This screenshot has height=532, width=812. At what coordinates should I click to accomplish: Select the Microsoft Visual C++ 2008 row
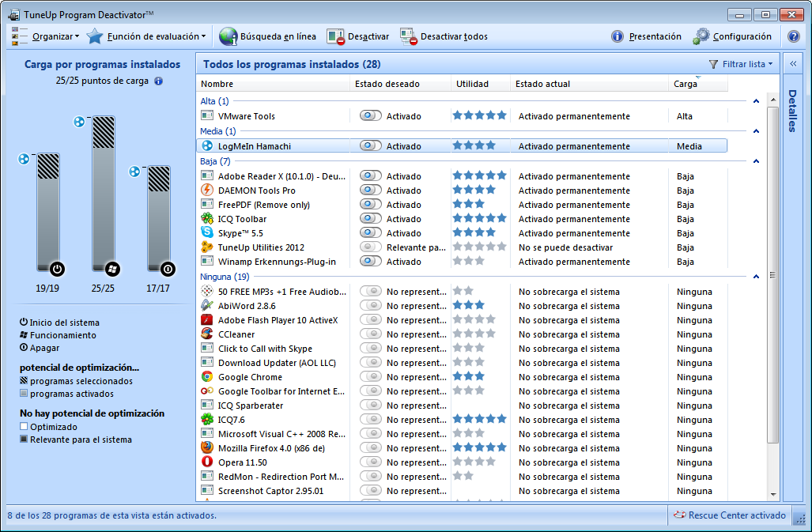(462, 434)
